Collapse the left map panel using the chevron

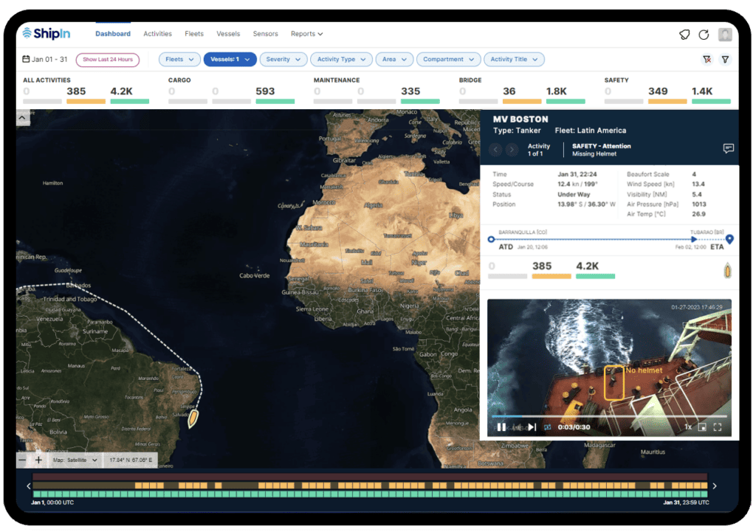click(21, 117)
